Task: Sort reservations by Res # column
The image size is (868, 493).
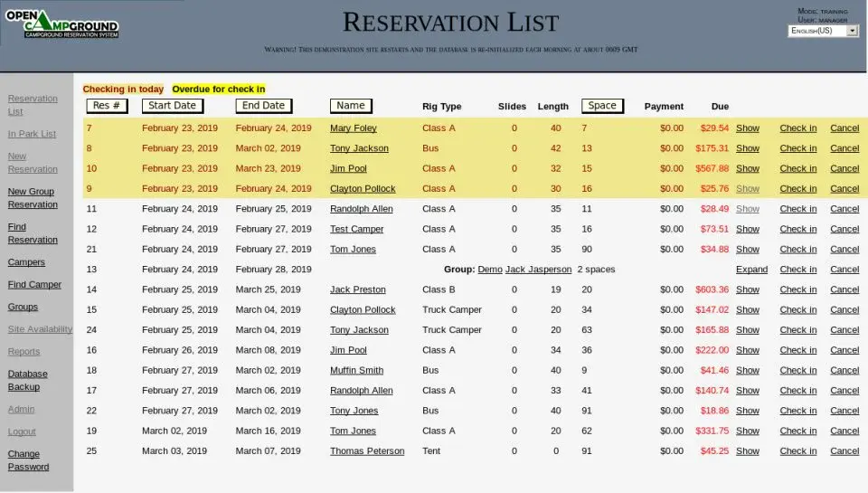Action: (x=107, y=106)
